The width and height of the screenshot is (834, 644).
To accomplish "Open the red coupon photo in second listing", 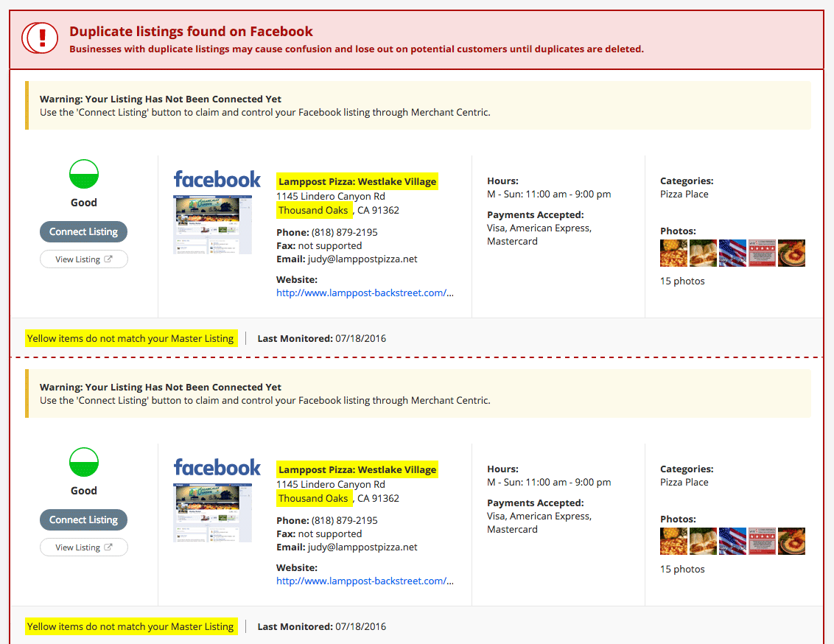I will pyautogui.click(x=763, y=542).
